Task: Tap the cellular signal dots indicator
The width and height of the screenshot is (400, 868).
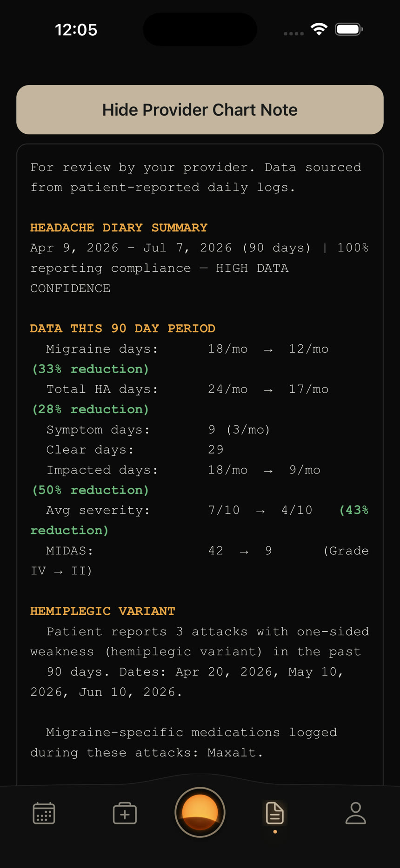Action: point(293,33)
